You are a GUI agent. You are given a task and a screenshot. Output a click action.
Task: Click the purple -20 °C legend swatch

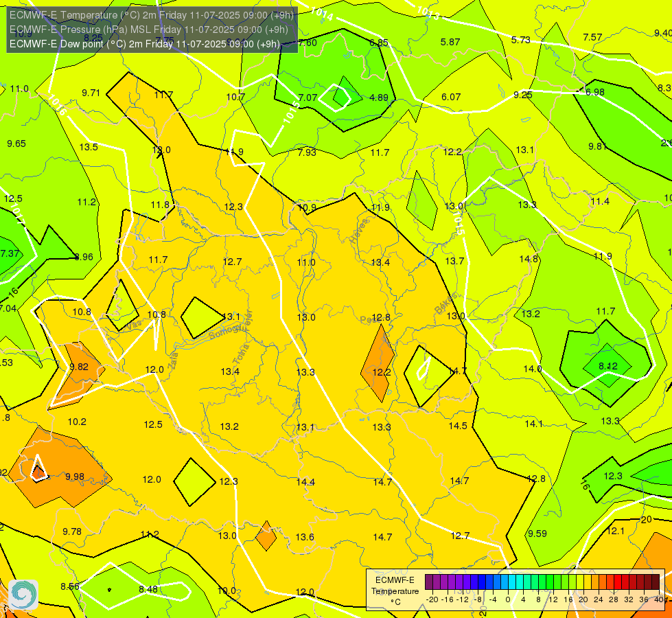pos(429,582)
